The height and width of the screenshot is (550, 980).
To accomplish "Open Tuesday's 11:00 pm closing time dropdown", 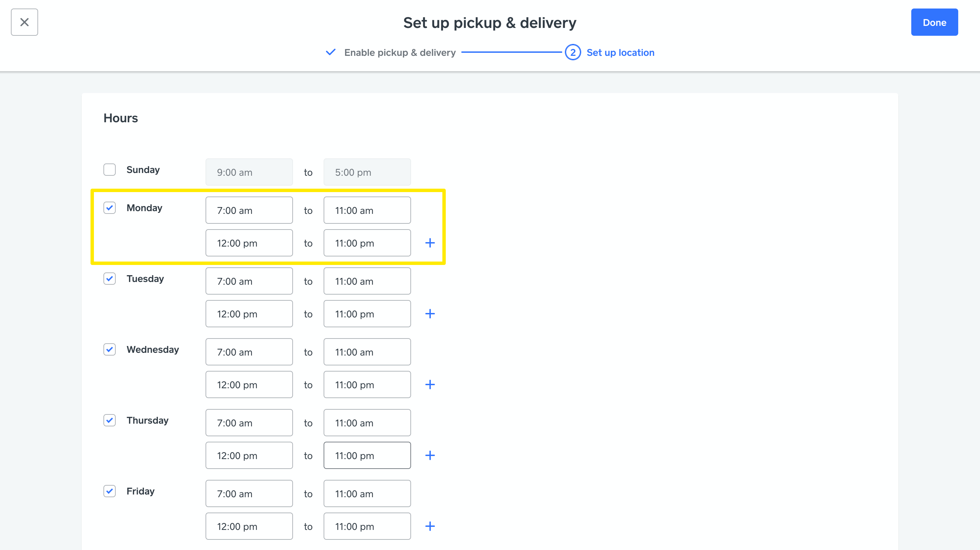I will (x=367, y=314).
